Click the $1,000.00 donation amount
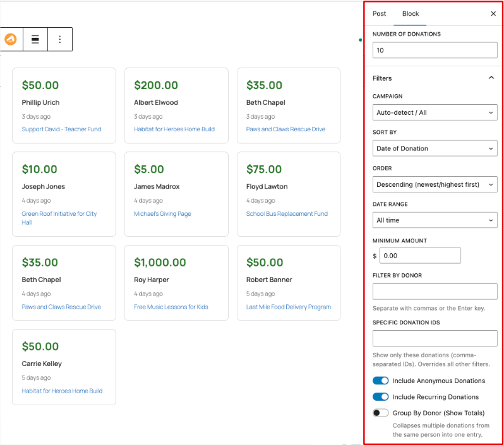The height and width of the screenshot is (445, 504). click(160, 263)
